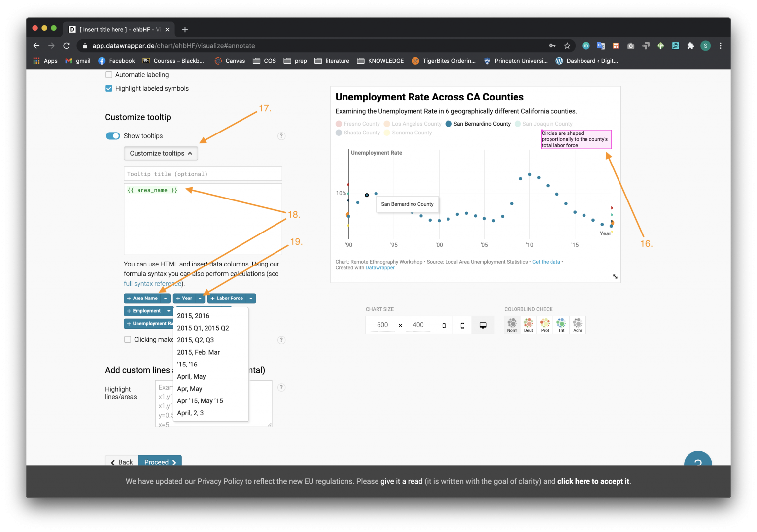Open the Labor Force column dropdown
Viewport: 757px width, 532px height.
250,298
